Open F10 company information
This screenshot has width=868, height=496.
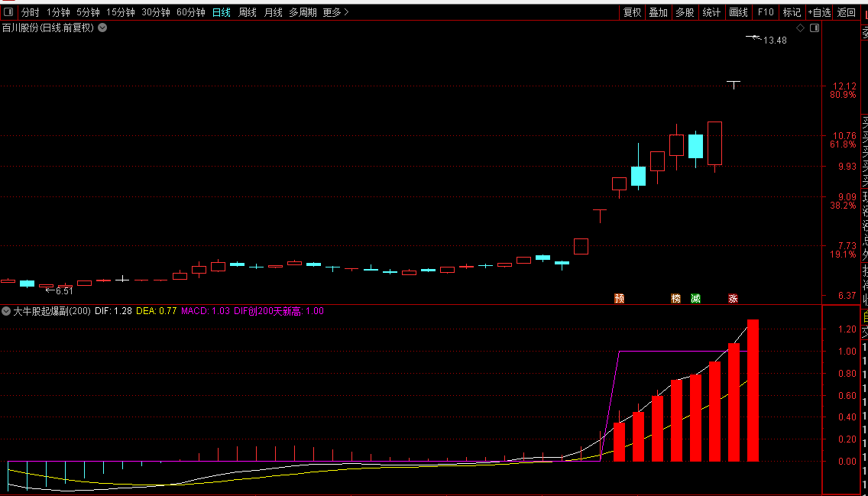pos(766,12)
